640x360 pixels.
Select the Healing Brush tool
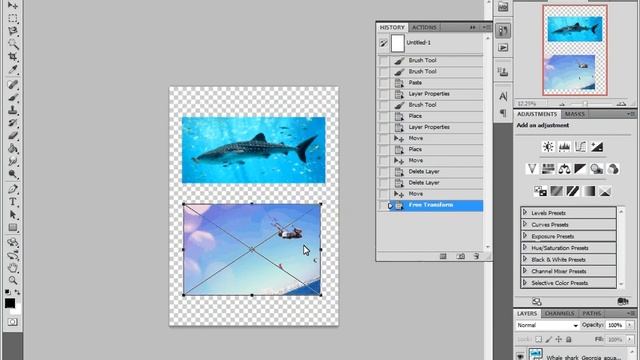coord(13,84)
